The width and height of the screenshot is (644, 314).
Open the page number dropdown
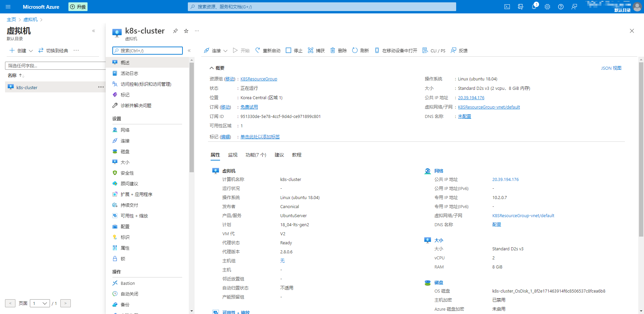(40, 303)
